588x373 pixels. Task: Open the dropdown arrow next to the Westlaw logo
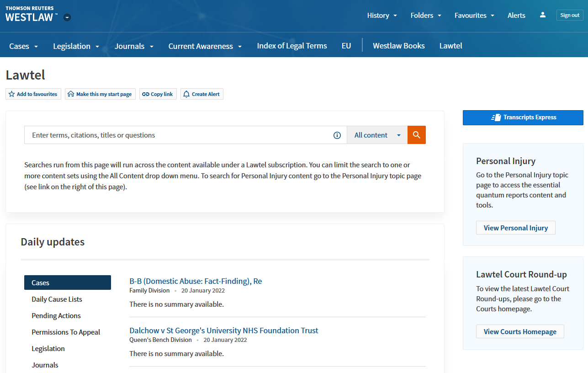coord(67,17)
